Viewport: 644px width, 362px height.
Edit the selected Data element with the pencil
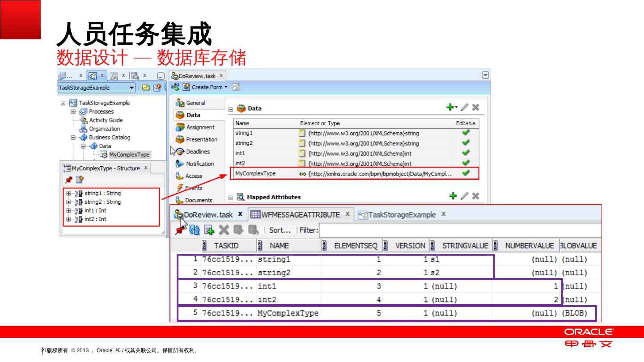pos(465,107)
